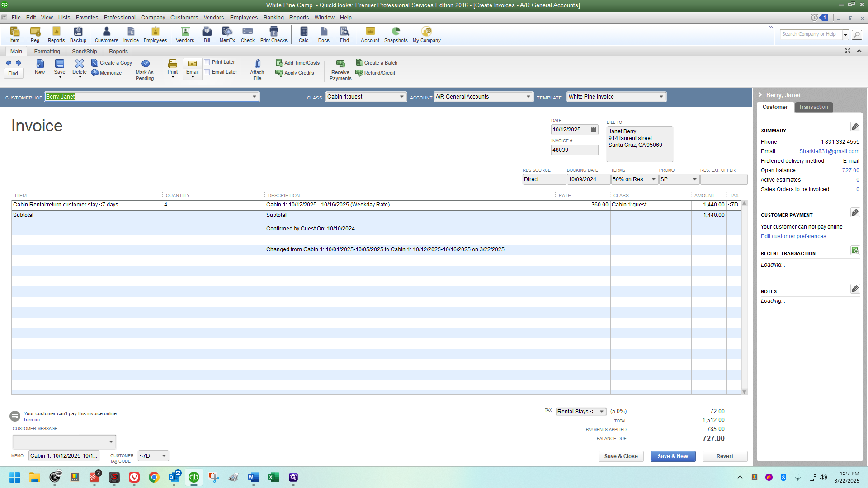Open the My Company icon
Image resolution: width=868 pixels, height=488 pixels.
coord(426,34)
